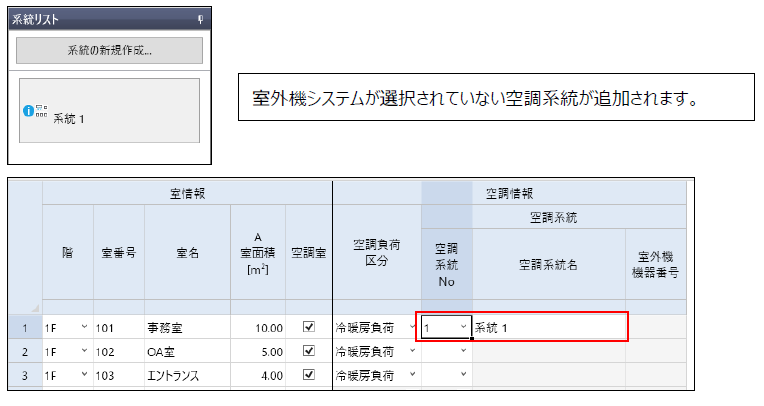Click the select-all corner triangle of the table
The image size is (764, 406).
point(36,309)
